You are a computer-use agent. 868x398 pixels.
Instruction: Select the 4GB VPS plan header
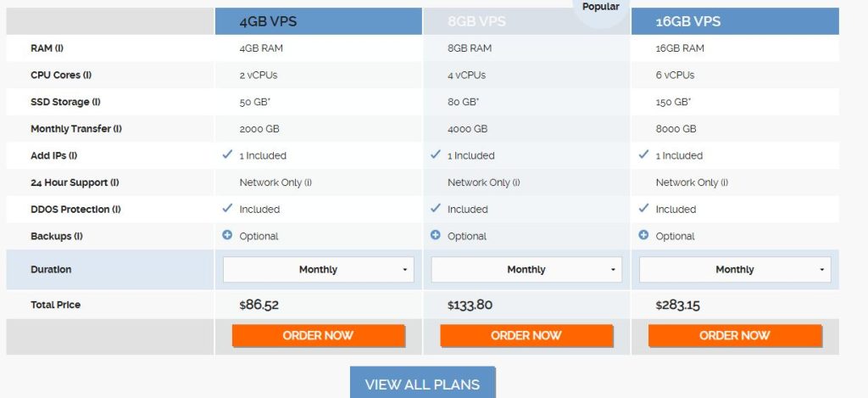click(x=318, y=21)
